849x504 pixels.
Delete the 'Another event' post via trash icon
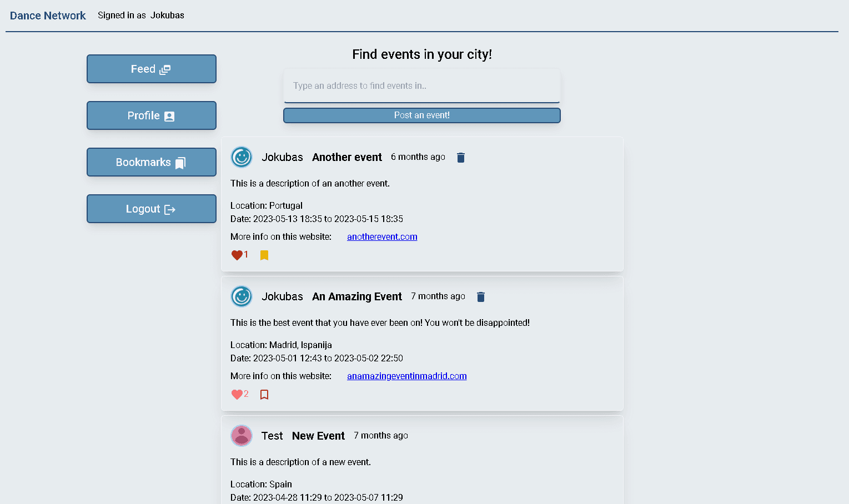(x=460, y=158)
